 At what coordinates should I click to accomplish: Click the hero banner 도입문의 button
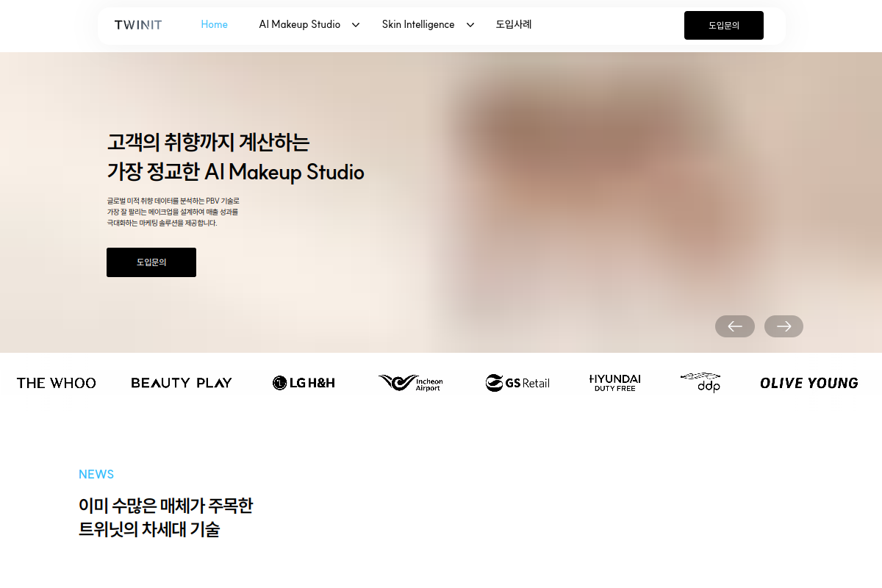click(151, 262)
